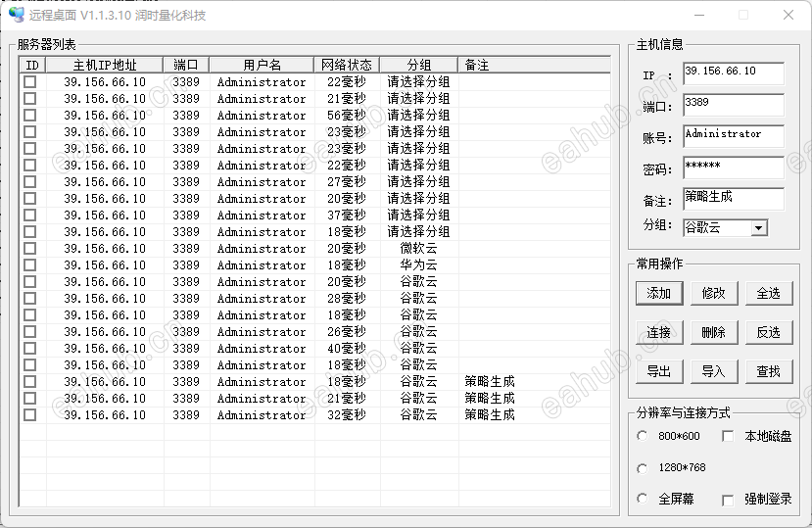Select the 21毫秒 row with 请选择分组

(314, 99)
